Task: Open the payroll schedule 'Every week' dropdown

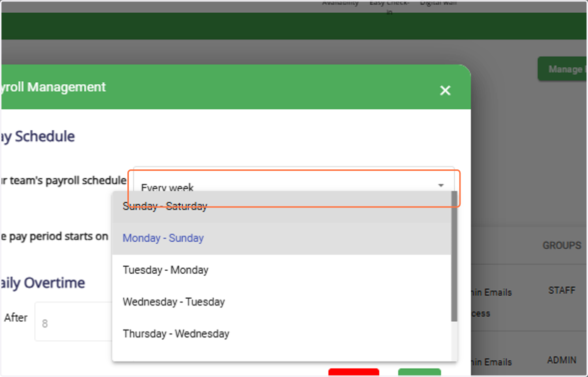Action: [x=294, y=187]
